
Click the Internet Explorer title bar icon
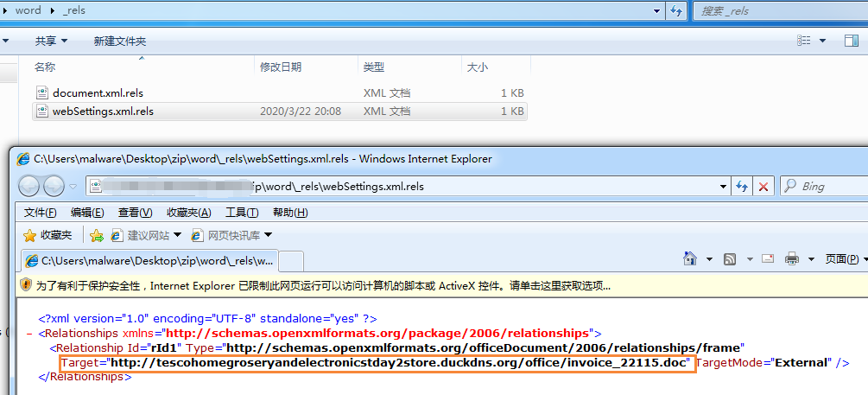coord(23,159)
